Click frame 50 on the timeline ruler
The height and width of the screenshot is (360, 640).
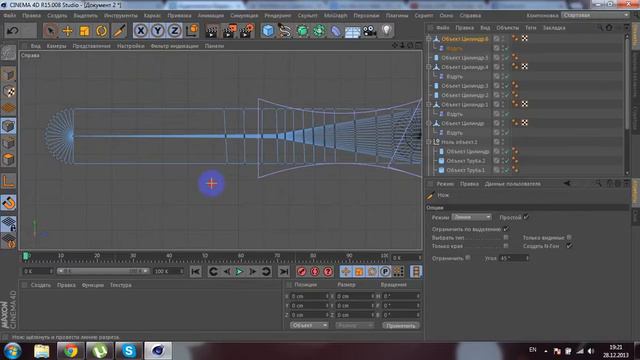pos(205,257)
